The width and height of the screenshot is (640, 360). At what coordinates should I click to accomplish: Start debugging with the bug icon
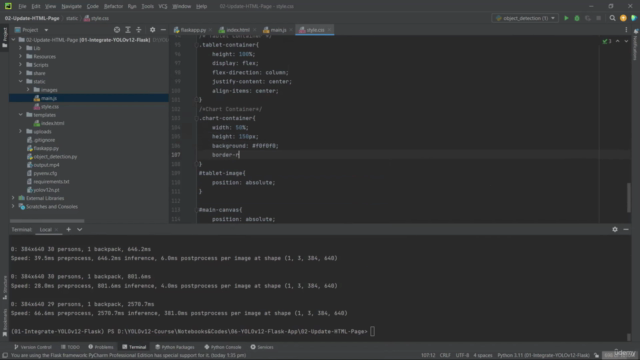coord(577,18)
